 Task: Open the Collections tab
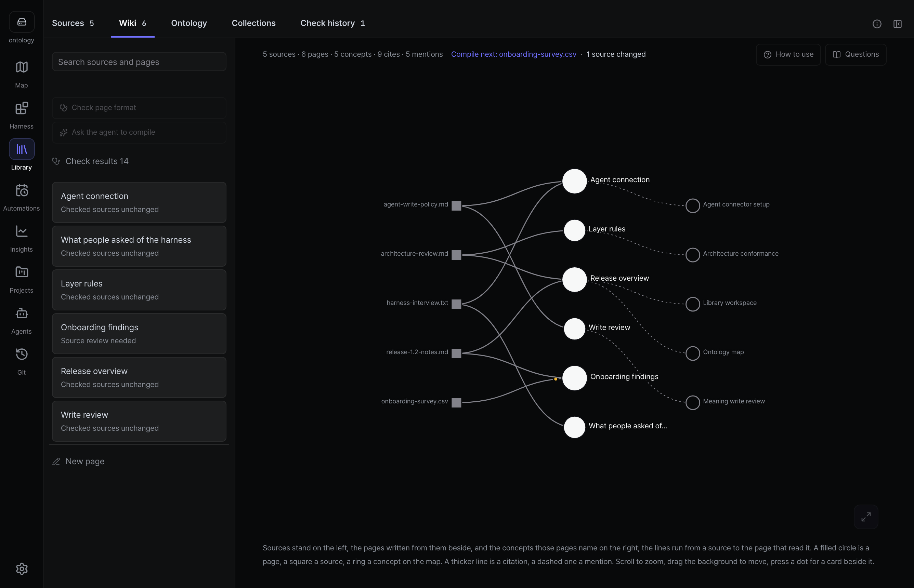coord(253,23)
